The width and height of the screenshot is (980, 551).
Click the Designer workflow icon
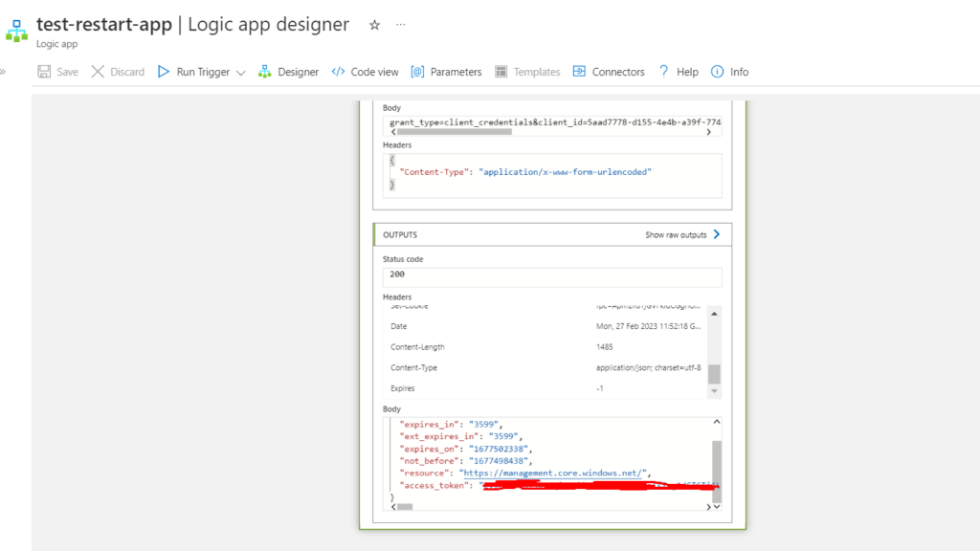(x=265, y=72)
